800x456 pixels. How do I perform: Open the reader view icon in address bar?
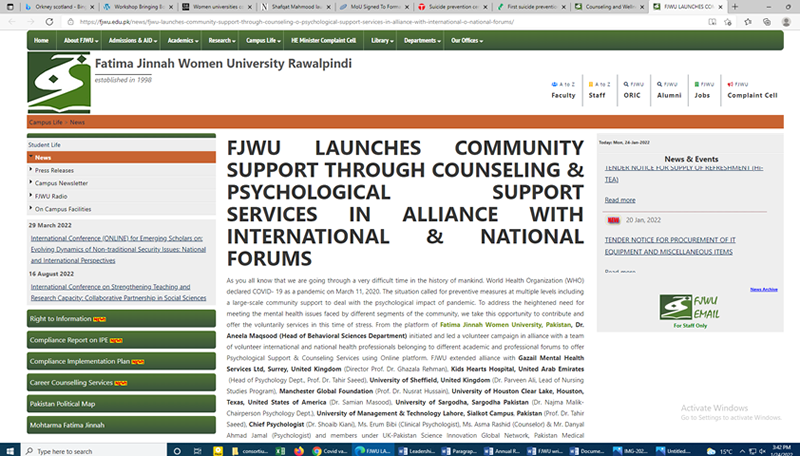712,22
